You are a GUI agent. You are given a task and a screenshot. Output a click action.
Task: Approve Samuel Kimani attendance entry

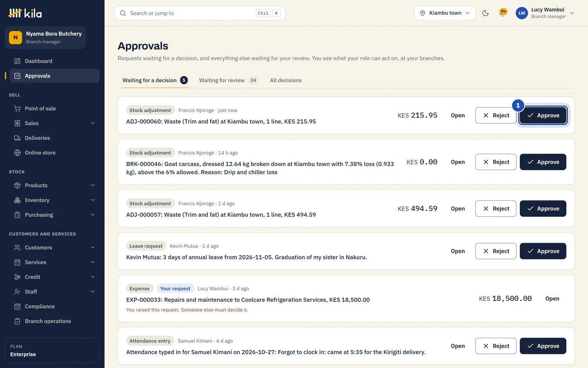pyautogui.click(x=543, y=346)
